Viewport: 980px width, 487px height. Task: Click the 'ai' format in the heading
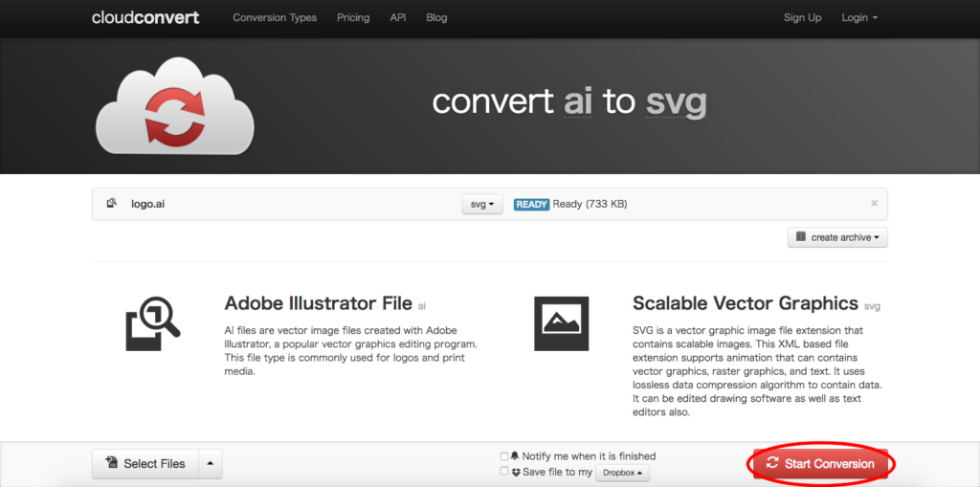578,102
